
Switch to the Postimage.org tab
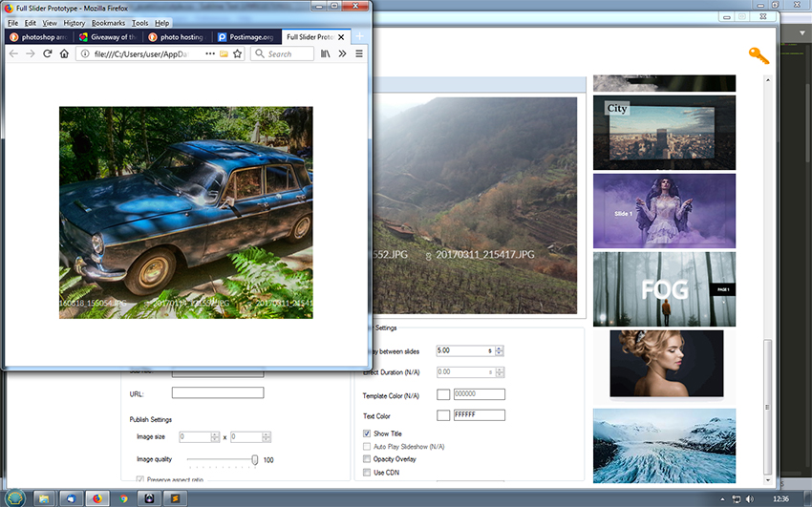[x=246, y=36]
